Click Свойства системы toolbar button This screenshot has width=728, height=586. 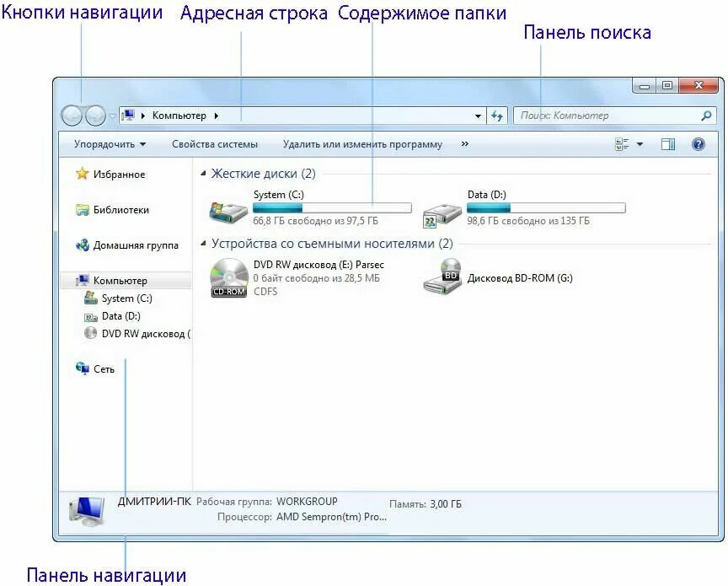coord(215,144)
